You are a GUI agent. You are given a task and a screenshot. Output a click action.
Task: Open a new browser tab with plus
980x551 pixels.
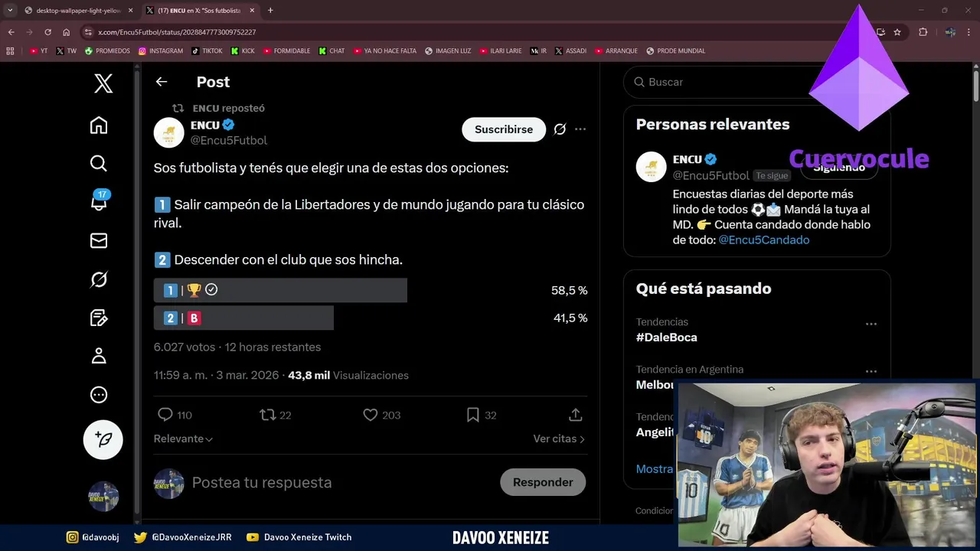tap(270, 11)
